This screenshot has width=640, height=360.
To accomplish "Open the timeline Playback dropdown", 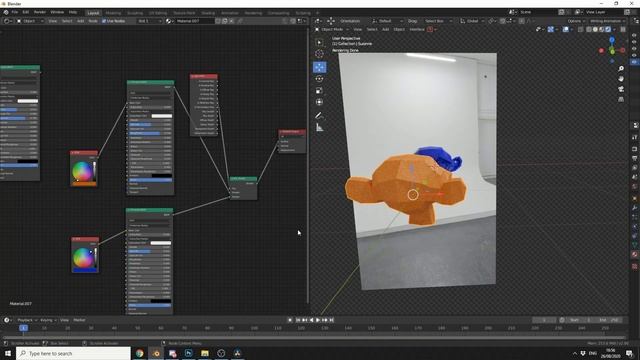I will point(27,320).
